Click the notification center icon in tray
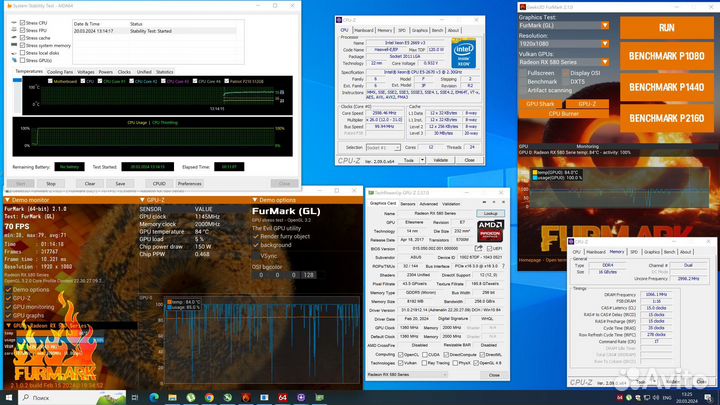Screen dimensions: 720x405 [708, 398]
